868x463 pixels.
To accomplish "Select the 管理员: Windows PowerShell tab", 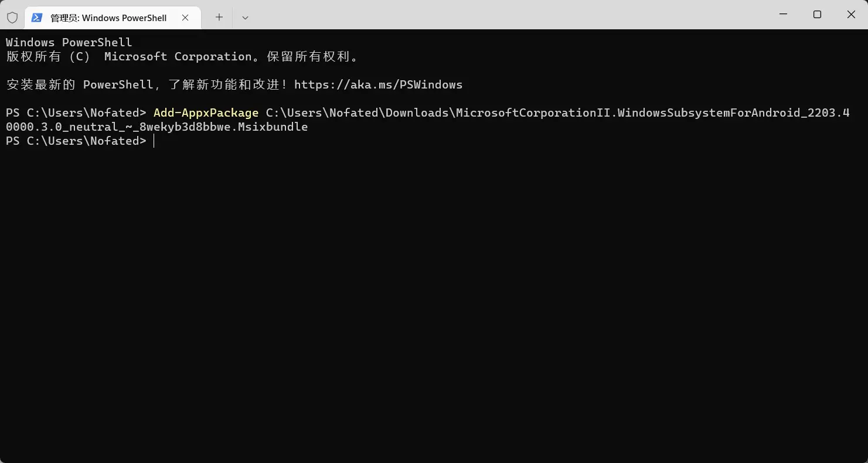I will pyautogui.click(x=108, y=18).
